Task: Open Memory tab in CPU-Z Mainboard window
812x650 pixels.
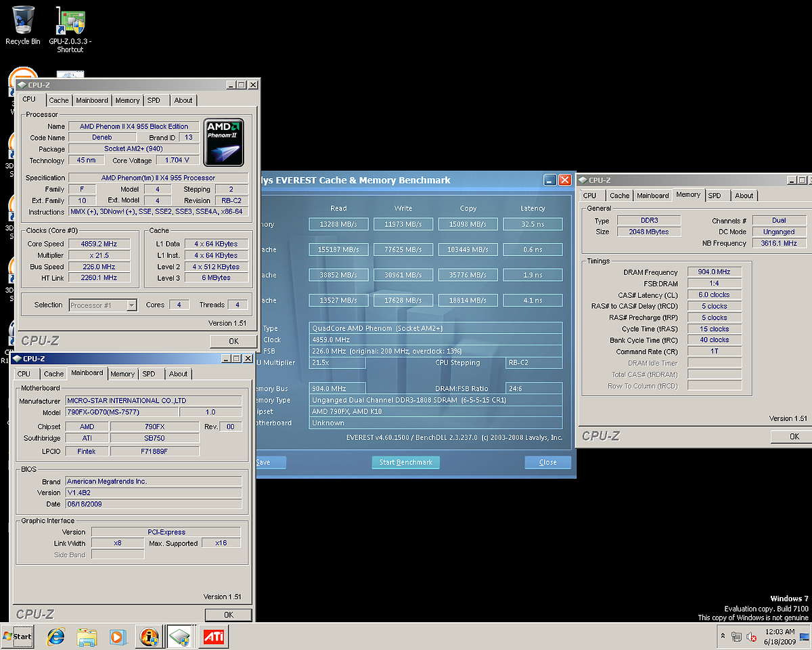Action: pyautogui.click(x=122, y=374)
